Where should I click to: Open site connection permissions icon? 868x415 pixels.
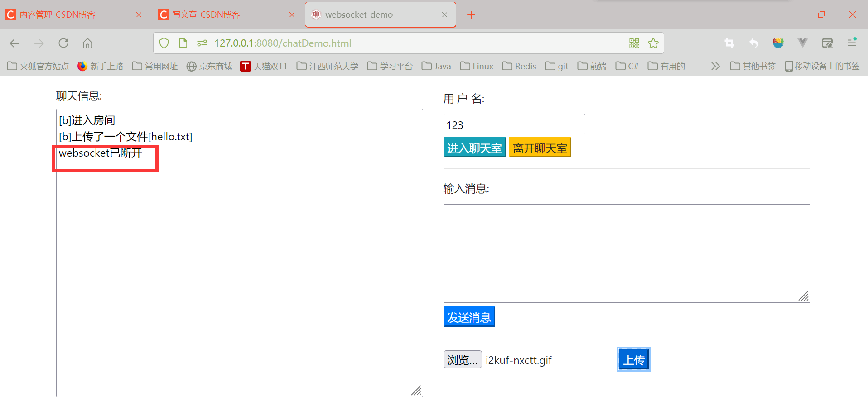coord(202,43)
